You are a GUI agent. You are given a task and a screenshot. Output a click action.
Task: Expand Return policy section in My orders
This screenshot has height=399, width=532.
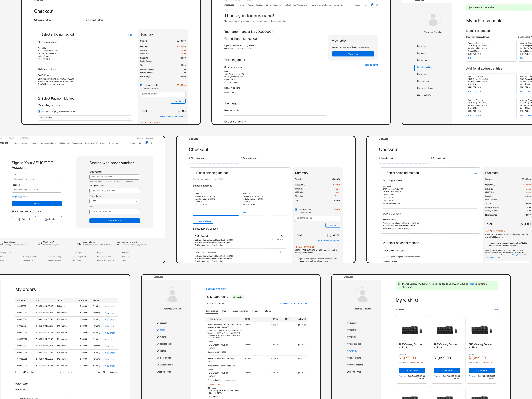point(117,384)
